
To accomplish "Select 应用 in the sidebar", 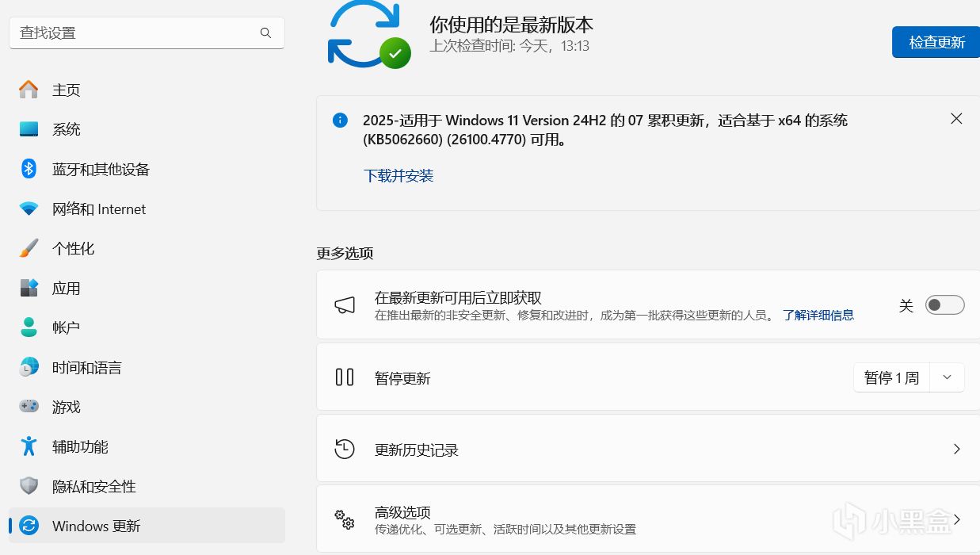I will pos(147,288).
